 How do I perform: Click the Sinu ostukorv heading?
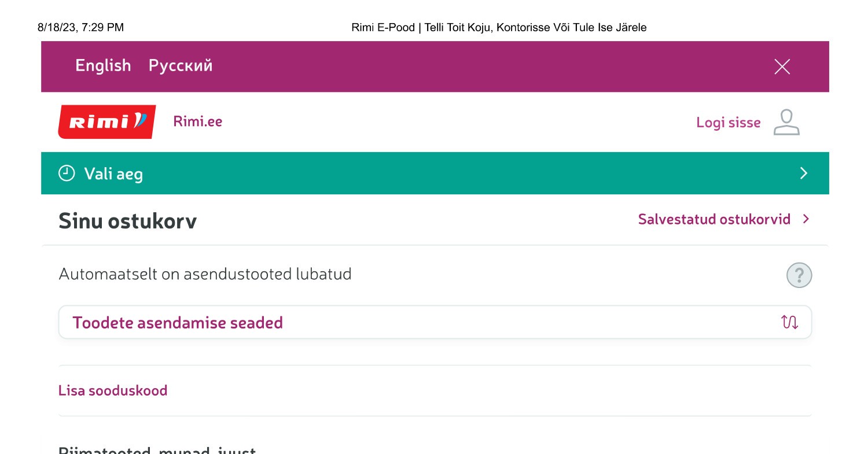coord(127,221)
